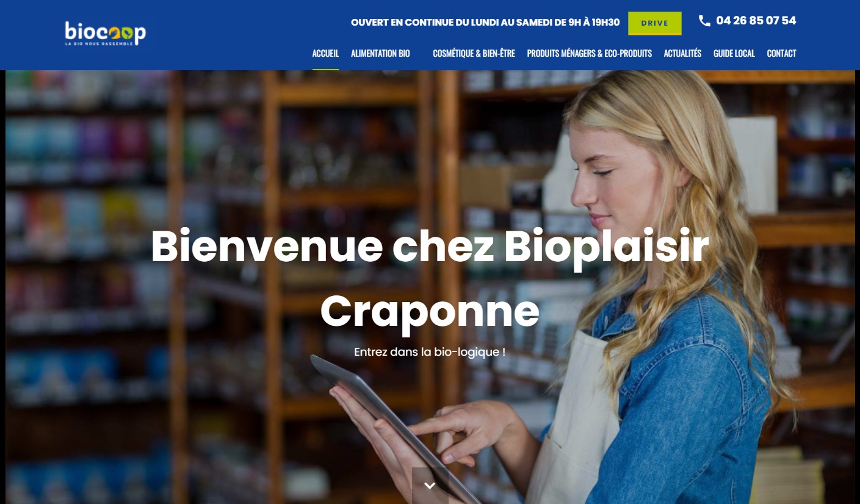Click the scroll-down chevron arrow
The width and height of the screenshot is (860, 504).
coord(430,486)
